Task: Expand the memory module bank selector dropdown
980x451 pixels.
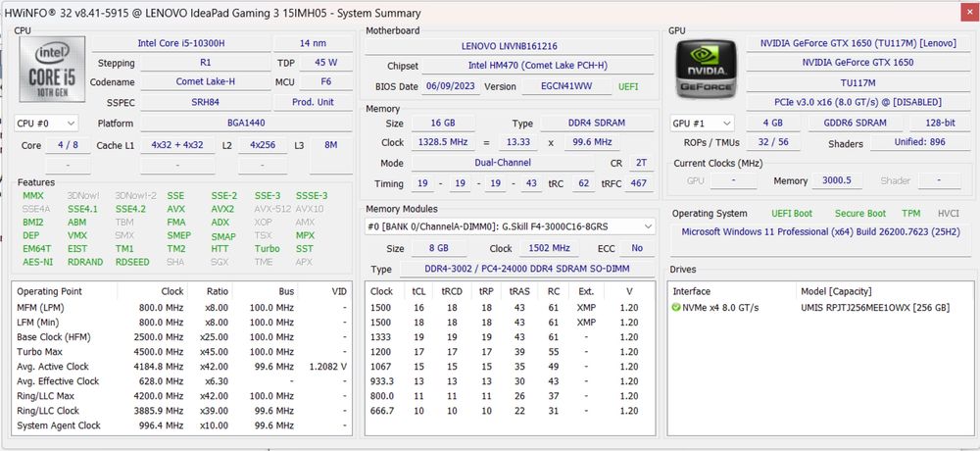Action: pos(510,226)
